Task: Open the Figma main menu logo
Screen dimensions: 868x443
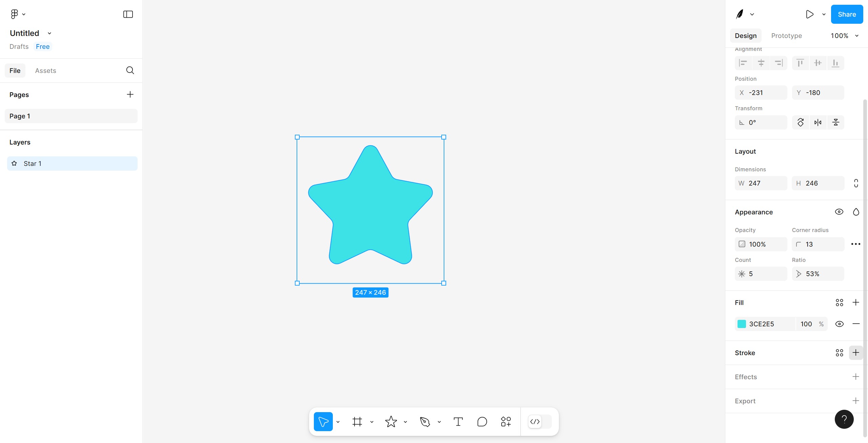Action: [x=14, y=14]
